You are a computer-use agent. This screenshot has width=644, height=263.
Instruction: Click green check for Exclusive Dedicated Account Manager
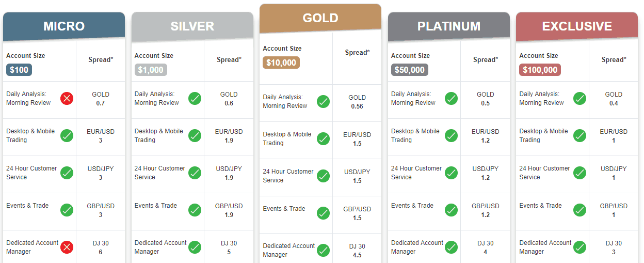point(579,247)
